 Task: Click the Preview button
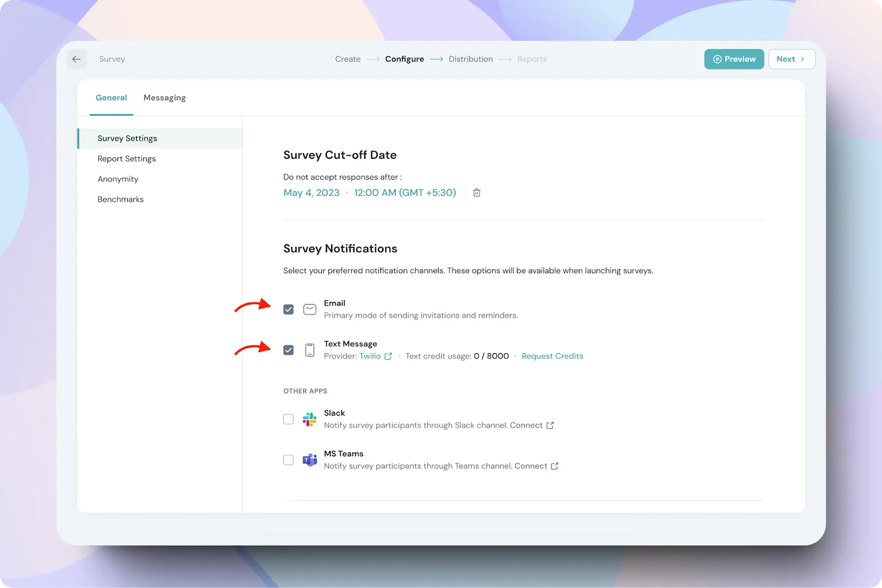click(x=734, y=59)
